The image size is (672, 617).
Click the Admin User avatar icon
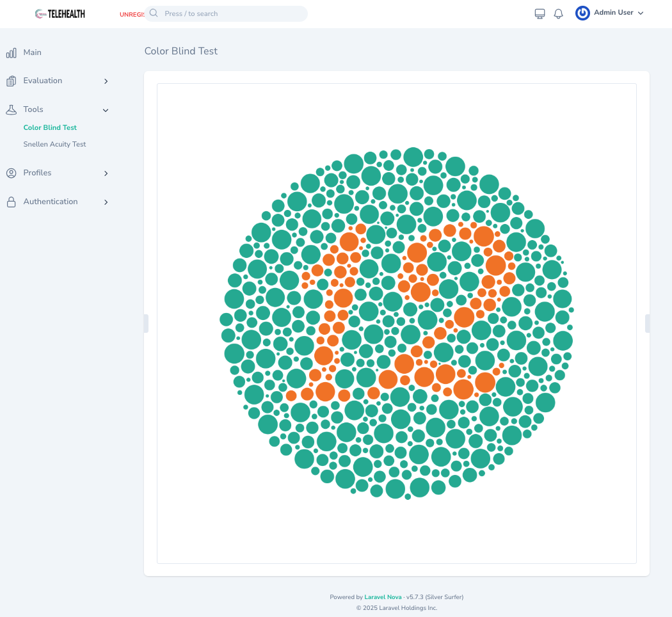click(x=582, y=13)
